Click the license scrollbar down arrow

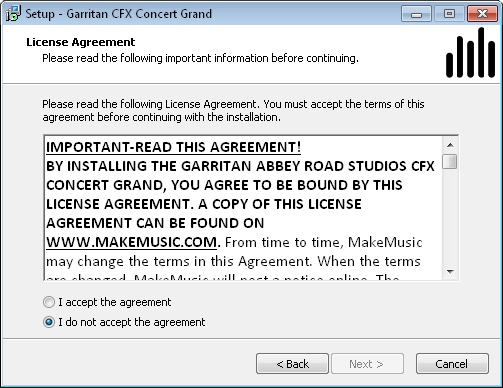click(x=450, y=272)
